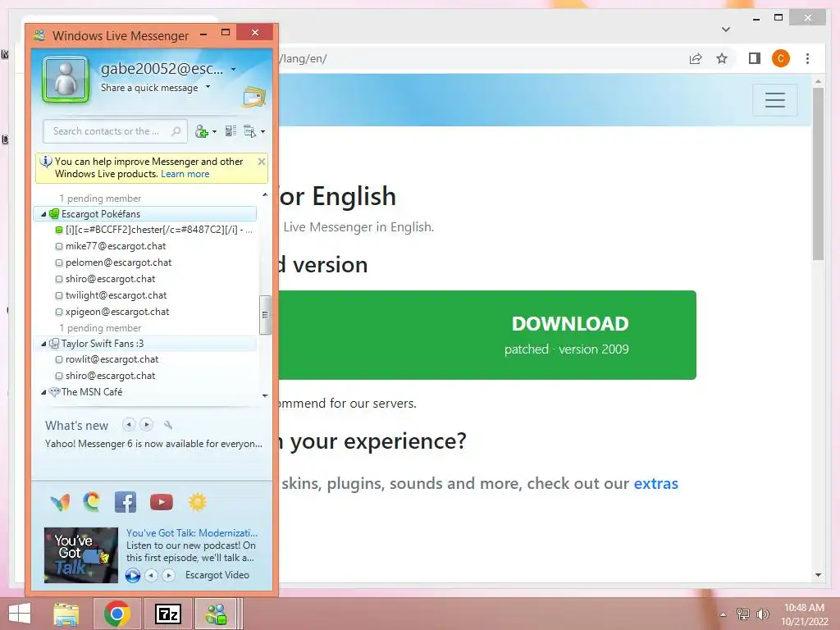The height and width of the screenshot is (630, 840).
Task: Click the change contact list layout icon
Action: click(x=231, y=130)
